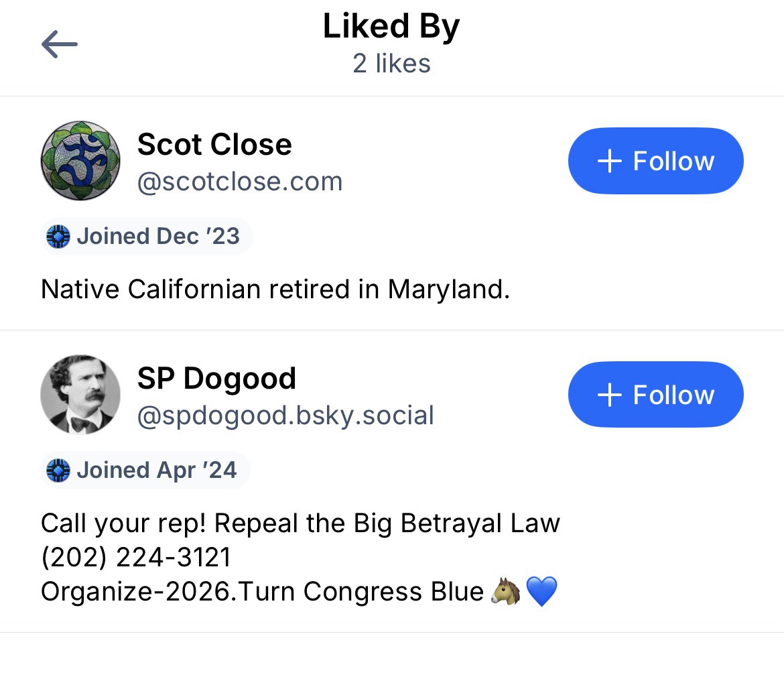784x687 pixels.
Task: Open SP Dogood's black-and-white portrait avatar
Action: 80,395
